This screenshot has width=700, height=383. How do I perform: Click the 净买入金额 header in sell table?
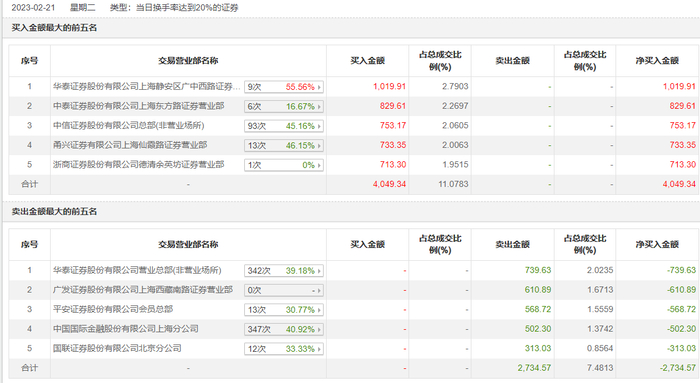click(x=657, y=245)
